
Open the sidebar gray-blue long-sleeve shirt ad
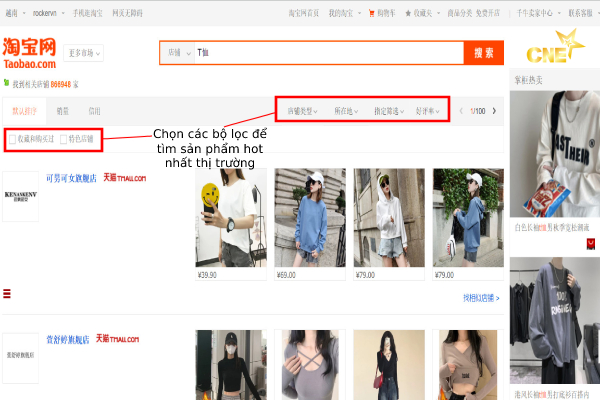(x=555, y=320)
